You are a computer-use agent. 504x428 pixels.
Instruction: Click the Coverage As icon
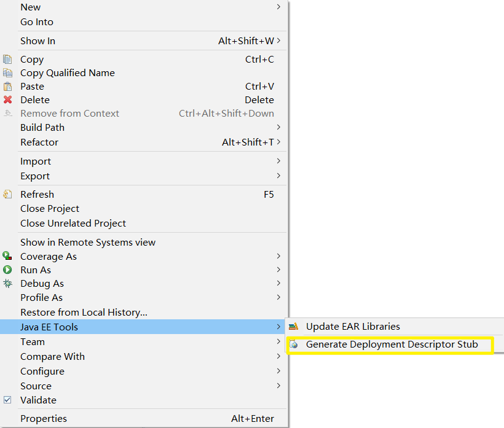7,256
